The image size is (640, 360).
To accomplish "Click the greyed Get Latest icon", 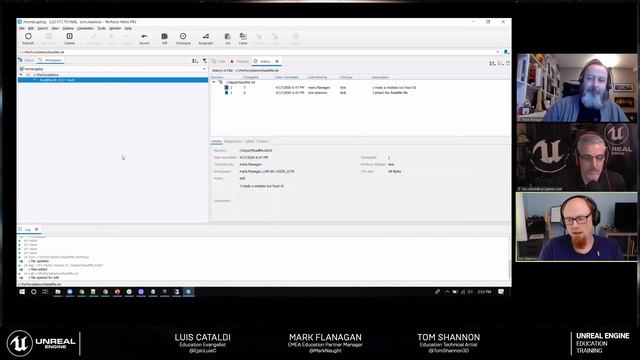I will (49, 38).
